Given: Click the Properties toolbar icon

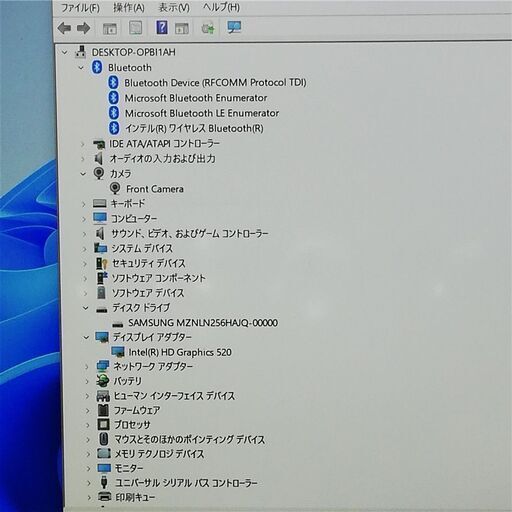Looking at the screenshot, I should click(135, 28).
